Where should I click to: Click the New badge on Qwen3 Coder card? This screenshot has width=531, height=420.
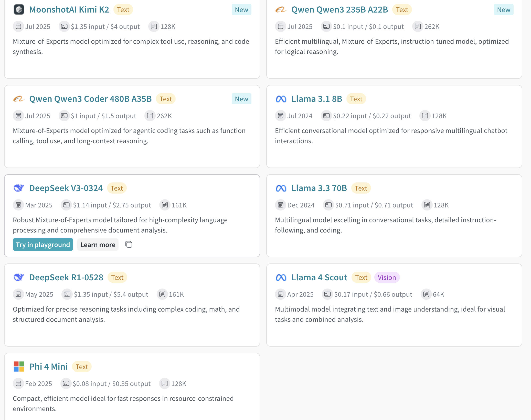click(x=241, y=99)
